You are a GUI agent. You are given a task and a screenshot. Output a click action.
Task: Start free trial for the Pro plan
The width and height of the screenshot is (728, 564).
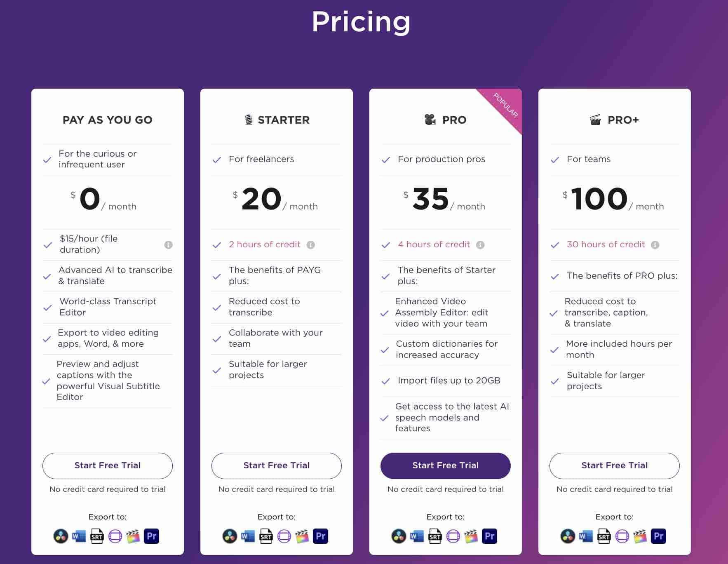(x=446, y=465)
